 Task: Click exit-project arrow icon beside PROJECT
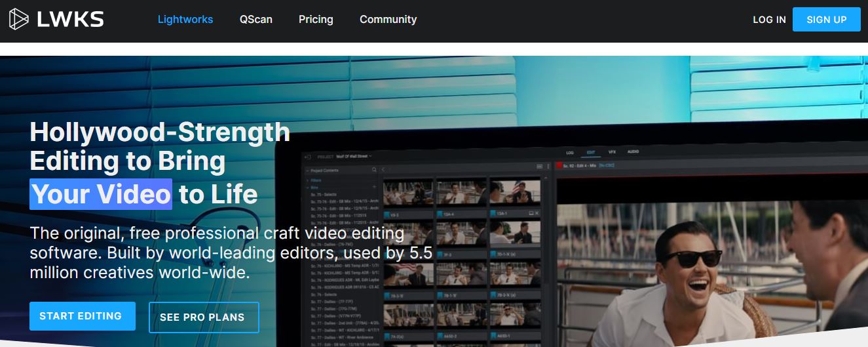pos(309,157)
